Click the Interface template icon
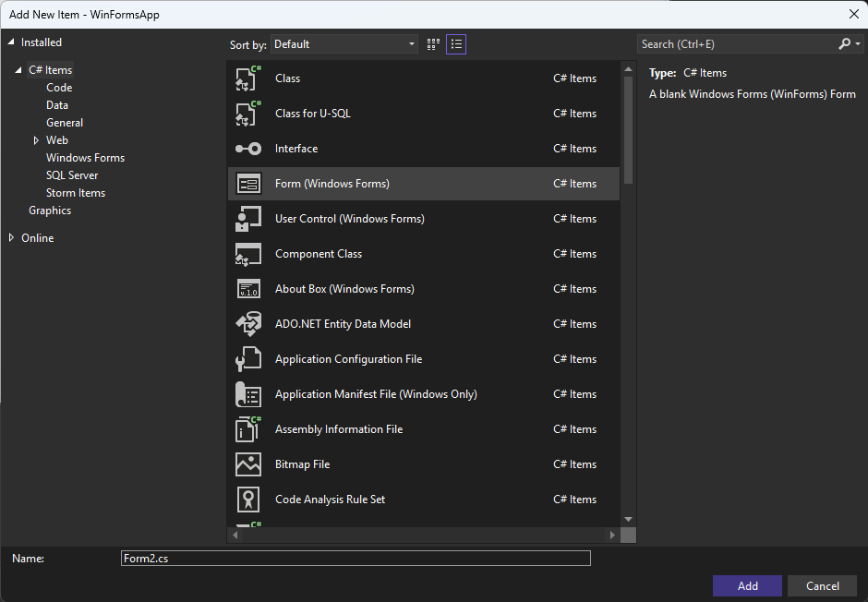The image size is (868, 602). click(x=248, y=149)
